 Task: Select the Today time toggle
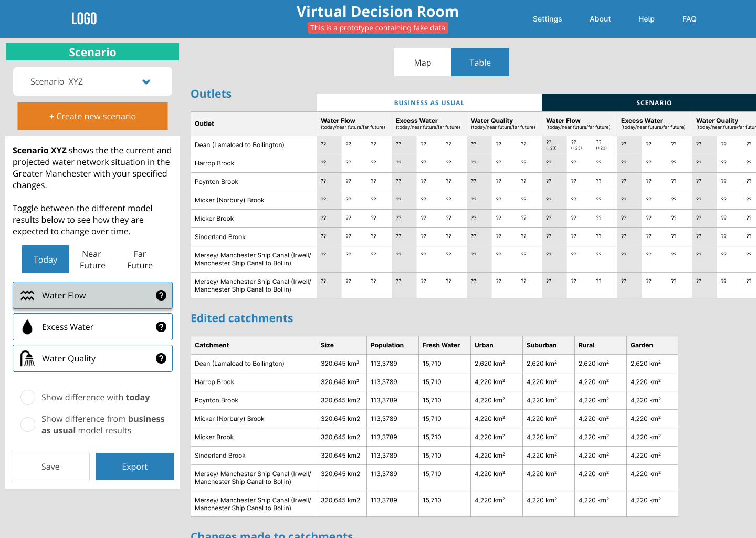(45, 260)
